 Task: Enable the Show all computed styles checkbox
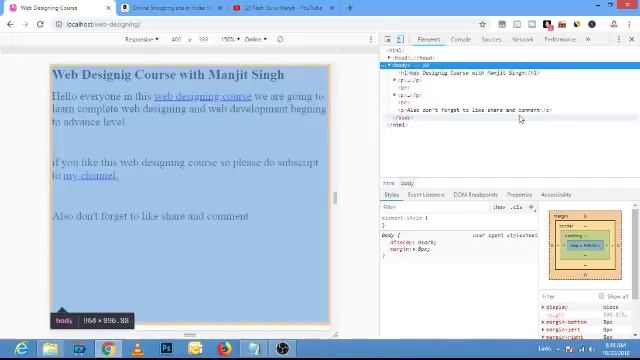(x=601, y=296)
